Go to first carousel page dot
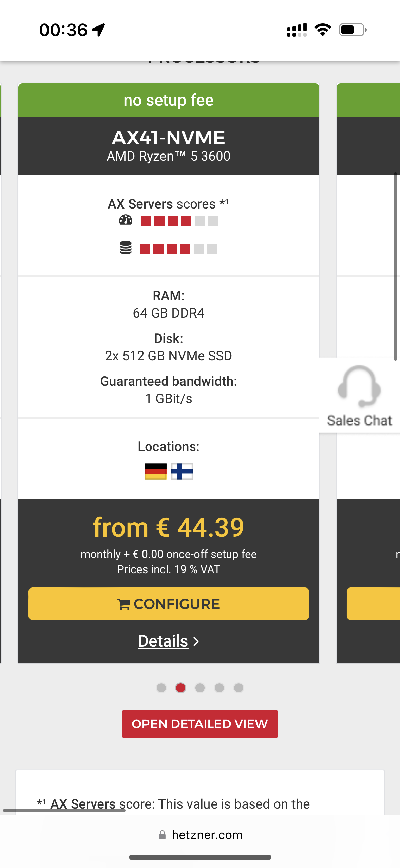Screen dimensions: 400x868 pyautogui.click(x=161, y=688)
